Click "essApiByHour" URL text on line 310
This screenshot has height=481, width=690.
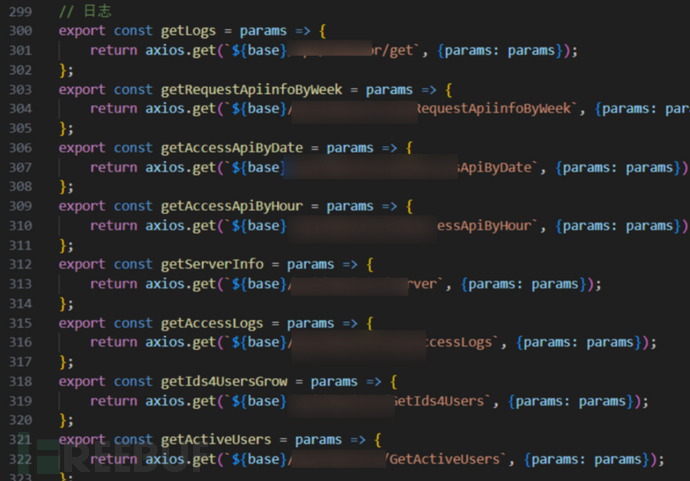(x=484, y=226)
